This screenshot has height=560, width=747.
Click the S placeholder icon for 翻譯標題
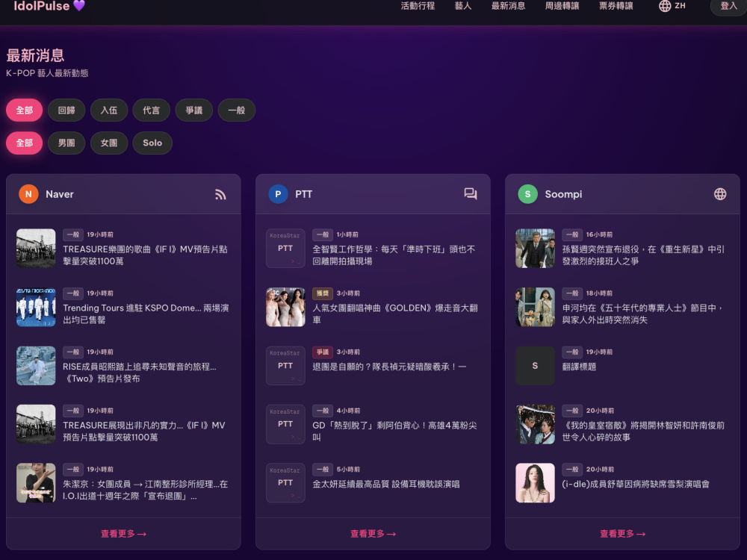pos(535,366)
